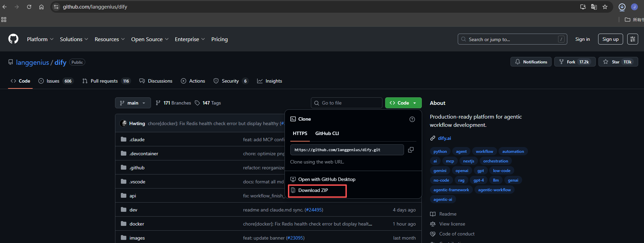
Task: Open the main branch selector
Action: (x=133, y=103)
